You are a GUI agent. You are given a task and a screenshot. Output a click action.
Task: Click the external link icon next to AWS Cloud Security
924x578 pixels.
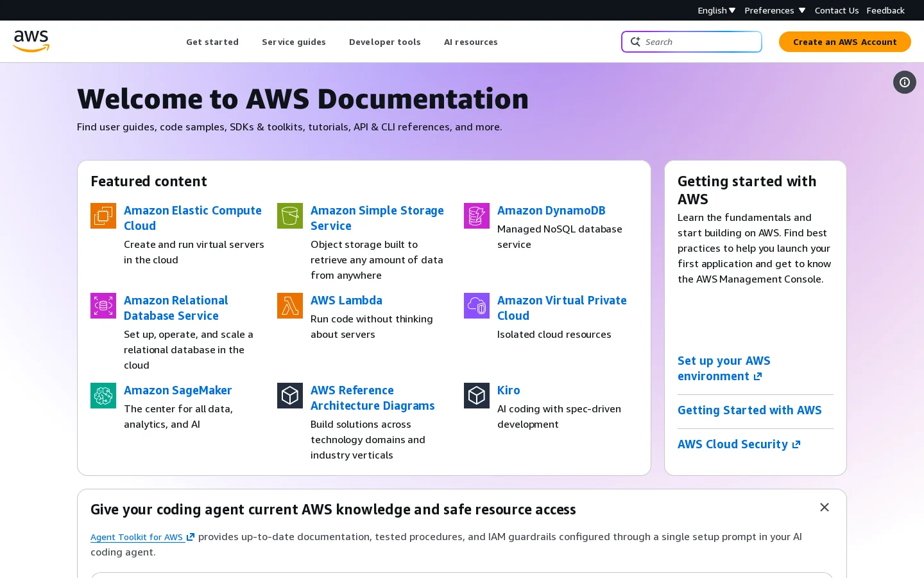coord(796,444)
